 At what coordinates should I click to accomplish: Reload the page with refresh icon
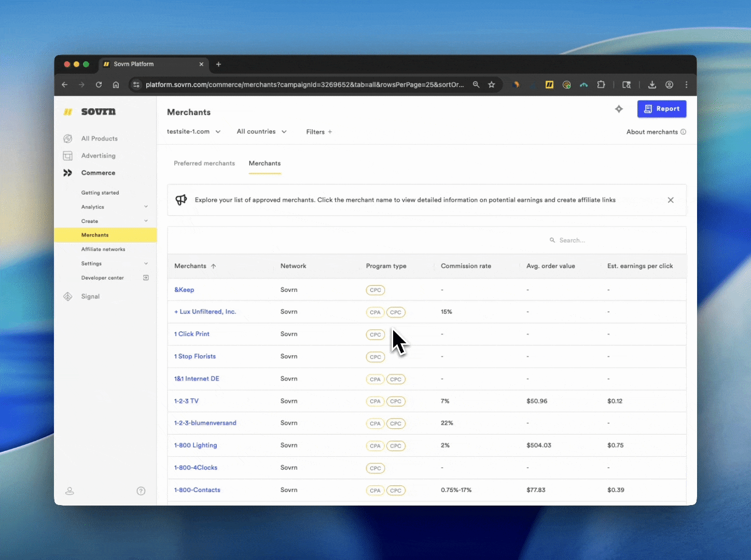tap(99, 85)
